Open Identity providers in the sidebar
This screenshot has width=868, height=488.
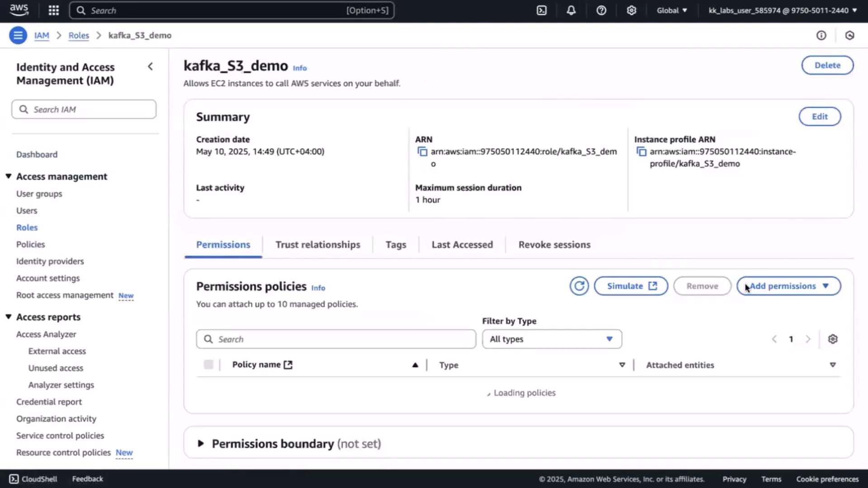(x=50, y=261)
